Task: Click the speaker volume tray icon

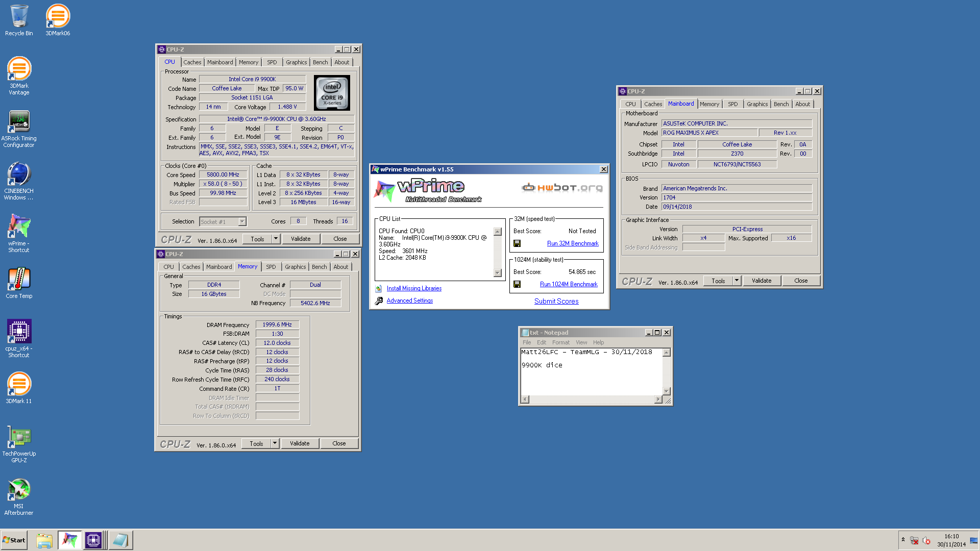Action: [x=926, y=540]
